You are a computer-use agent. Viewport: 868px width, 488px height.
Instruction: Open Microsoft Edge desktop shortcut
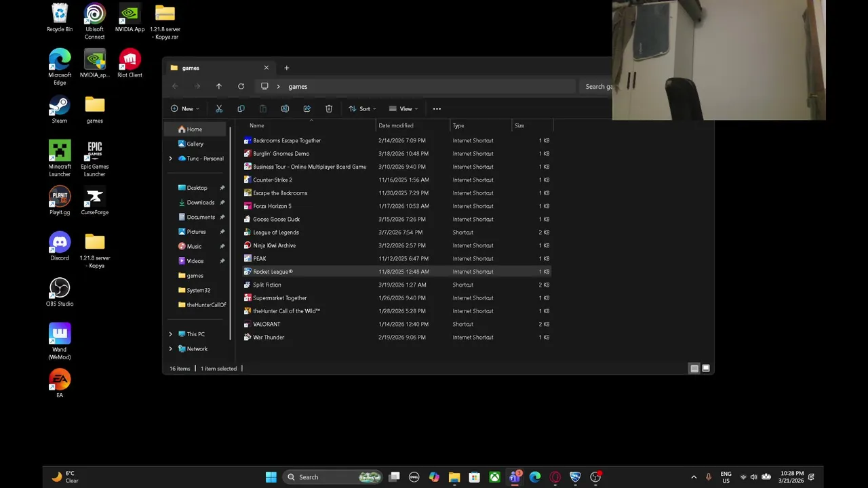(60, 67)
